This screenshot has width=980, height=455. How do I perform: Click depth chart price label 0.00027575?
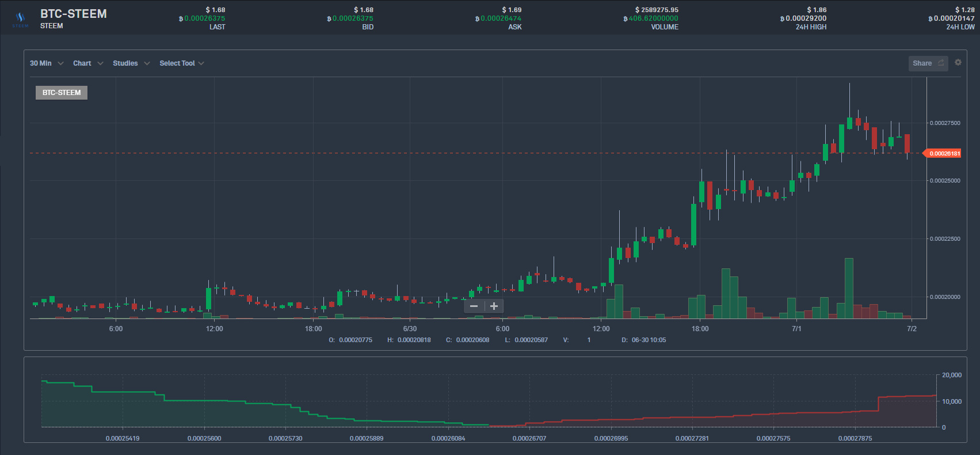click(x=773, y=438)
